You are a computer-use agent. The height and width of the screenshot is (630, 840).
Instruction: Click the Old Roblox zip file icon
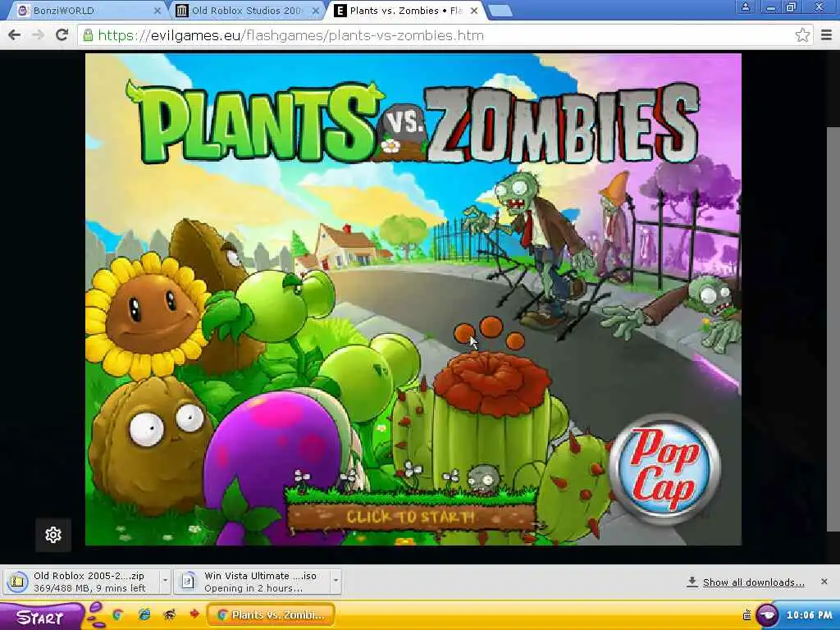click(x=17, y=582)
